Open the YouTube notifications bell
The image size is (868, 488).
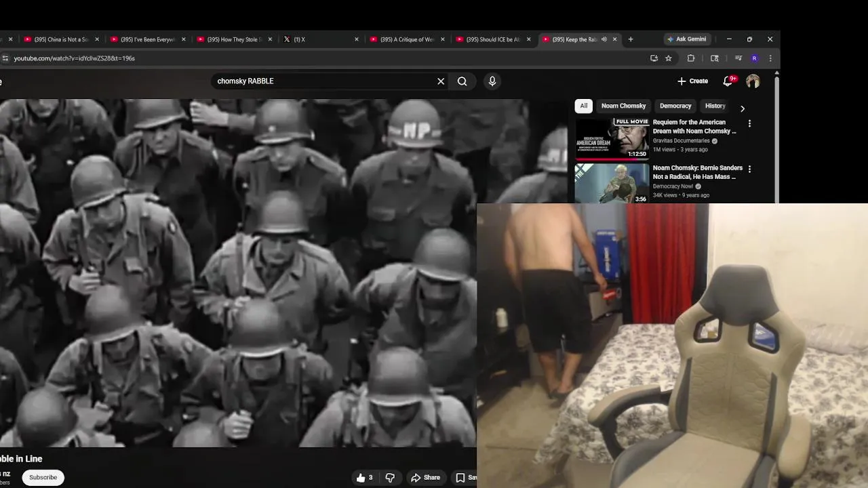[728, 81]
